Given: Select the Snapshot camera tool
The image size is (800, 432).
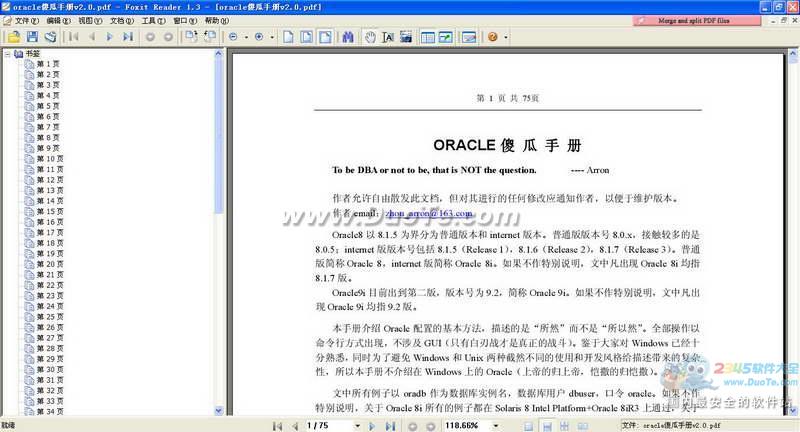Looking at the screenshot, I should point(406,37).
